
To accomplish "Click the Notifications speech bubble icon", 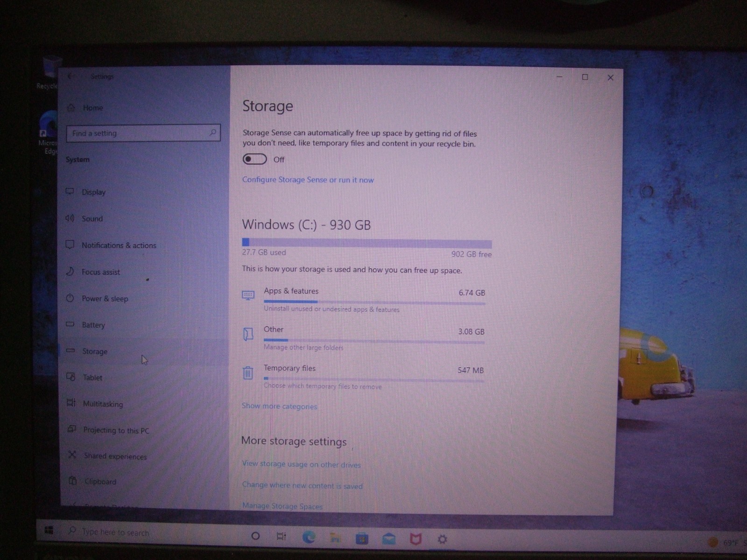I will point(70,245).
